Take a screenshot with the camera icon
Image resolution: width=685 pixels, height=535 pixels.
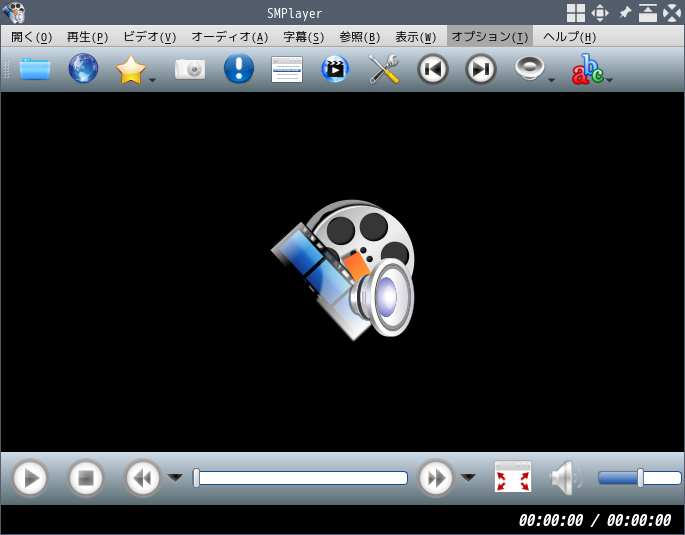190,69
